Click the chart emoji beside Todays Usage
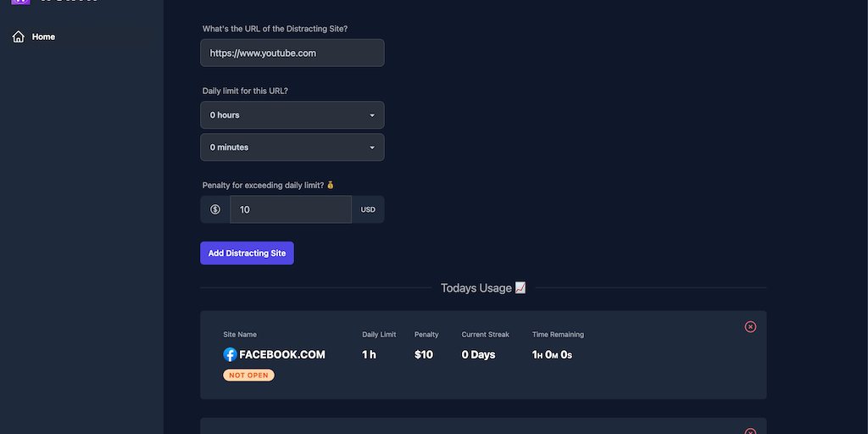Image resolution: width=868 pixels, height=434 pixels. pyautogui.click(x=520, y=288)
